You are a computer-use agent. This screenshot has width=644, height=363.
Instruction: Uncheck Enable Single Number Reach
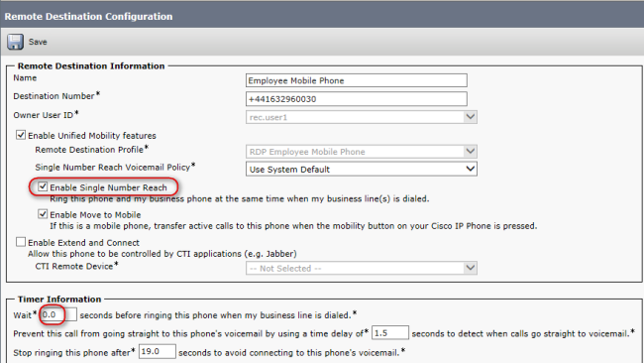(x=43, y=186)
